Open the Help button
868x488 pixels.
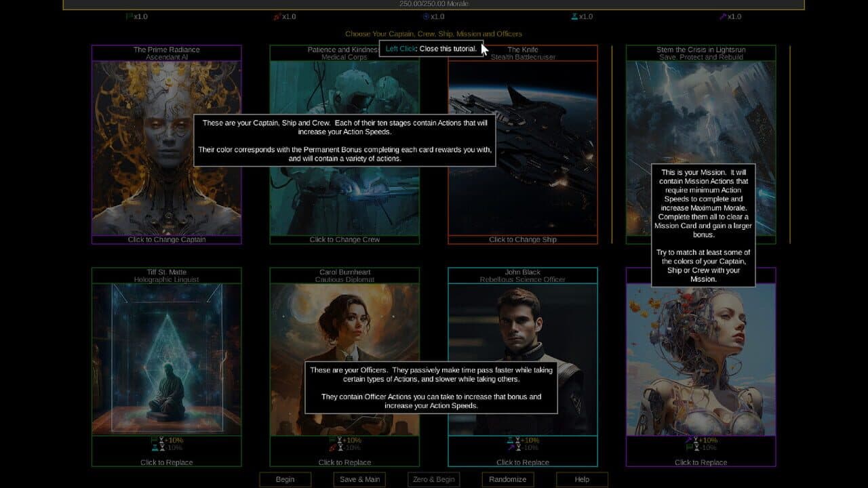pyautogui.click(x=582, y=479)
